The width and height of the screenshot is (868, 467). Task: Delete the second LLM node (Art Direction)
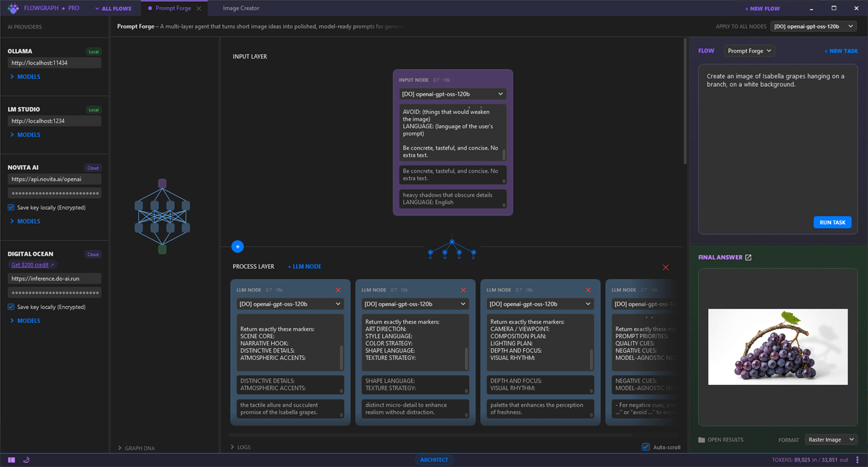point(463,290)
